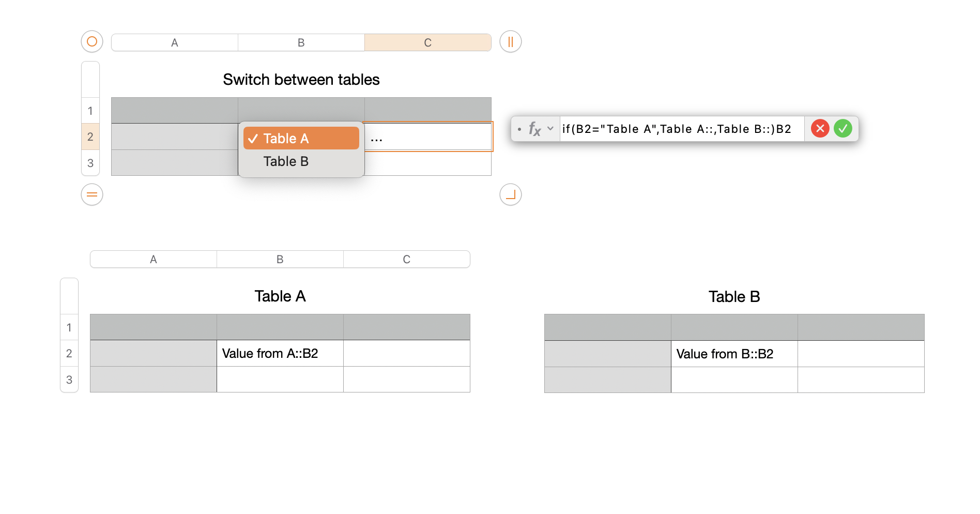This screenshot has height=514, width=980.
Task: Click the bottom-right table resize handle
Action: pos(510,194)
